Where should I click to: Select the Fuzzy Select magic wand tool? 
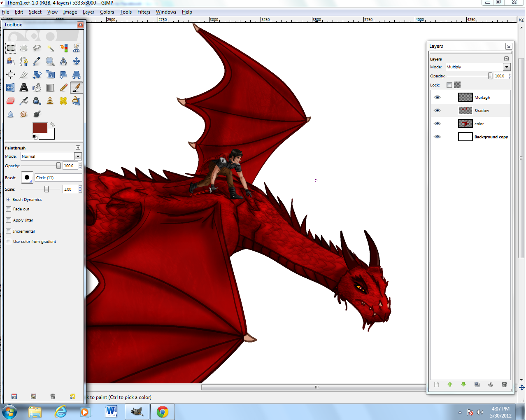(50, 48)
